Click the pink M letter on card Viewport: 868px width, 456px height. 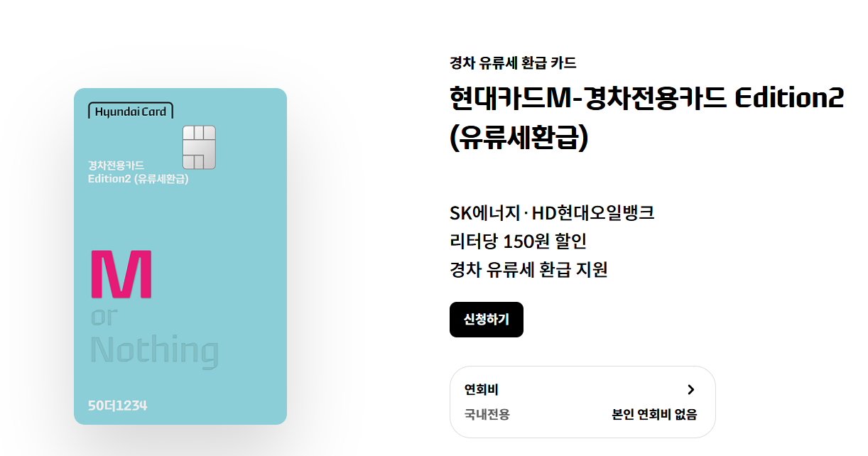tap(121, 273)
